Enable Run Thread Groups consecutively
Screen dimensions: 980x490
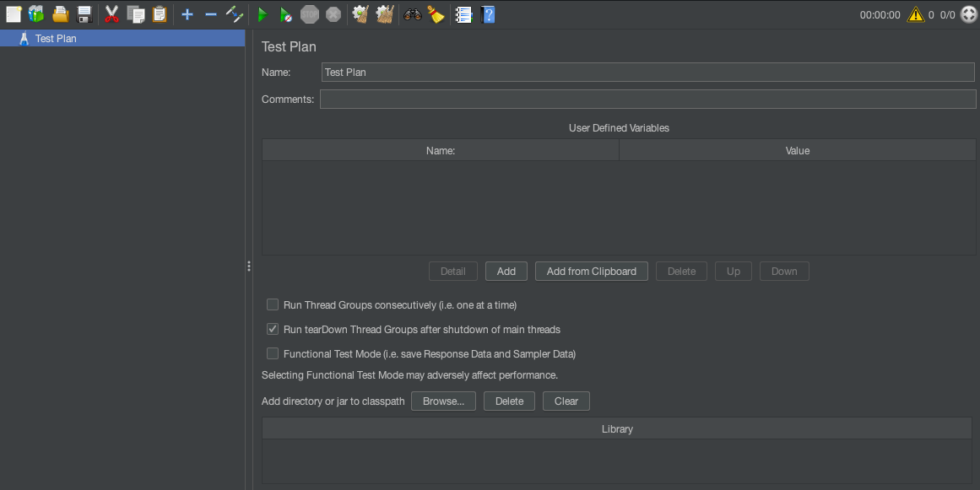[273, 304]
